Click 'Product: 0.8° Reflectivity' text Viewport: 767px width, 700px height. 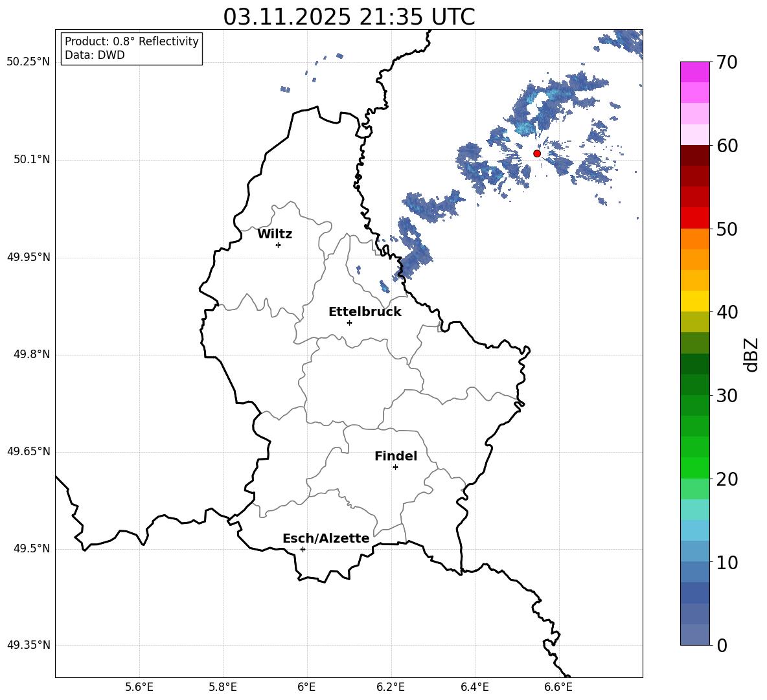(x=132, y=41)
